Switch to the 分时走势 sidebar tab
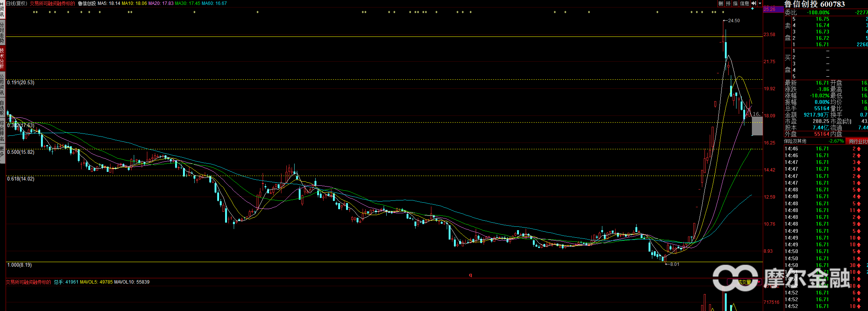Screen dimensions: 868x311 tap(2, 33)
